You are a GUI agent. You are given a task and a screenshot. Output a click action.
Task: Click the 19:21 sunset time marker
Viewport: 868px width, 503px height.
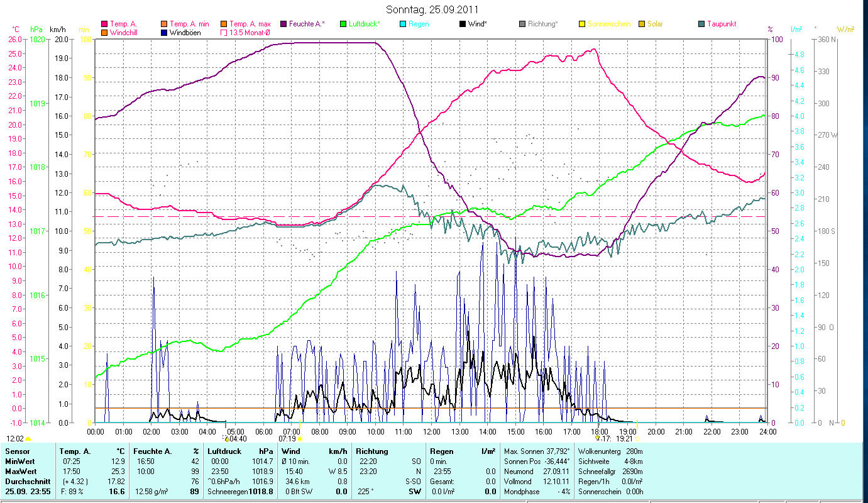pyautogui.click(x=624, y=439)
